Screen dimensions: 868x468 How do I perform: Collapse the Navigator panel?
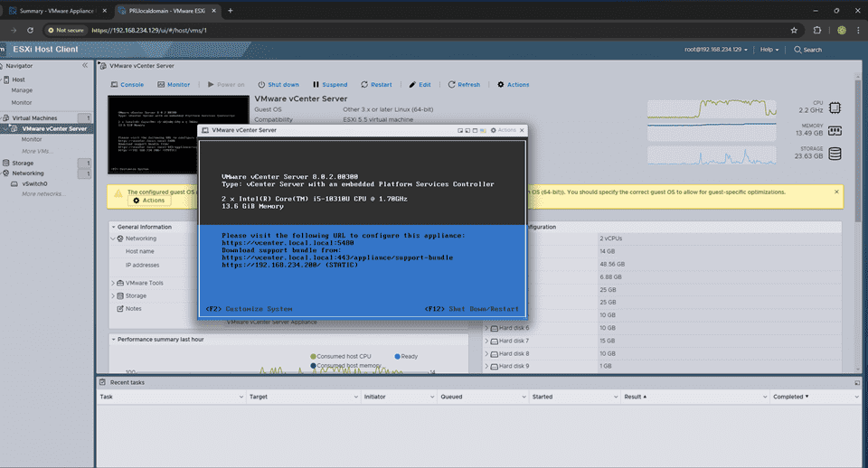85,66
